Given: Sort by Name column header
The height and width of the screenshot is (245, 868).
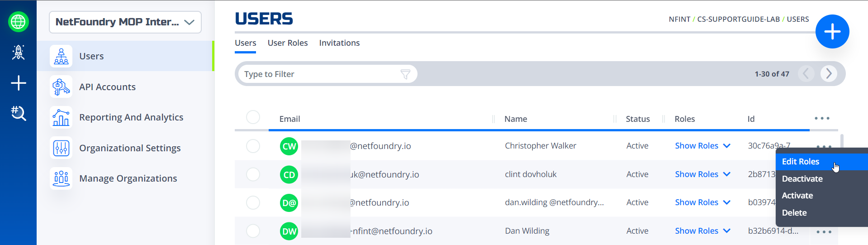Looking at the screenshot, I should (516, 119).
